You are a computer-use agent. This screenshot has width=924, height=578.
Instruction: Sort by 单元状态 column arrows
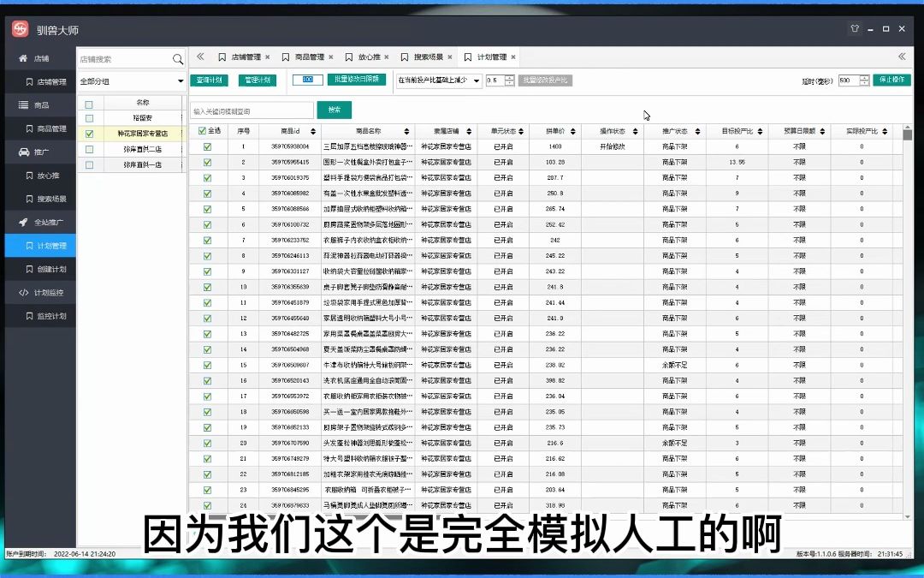522,132
